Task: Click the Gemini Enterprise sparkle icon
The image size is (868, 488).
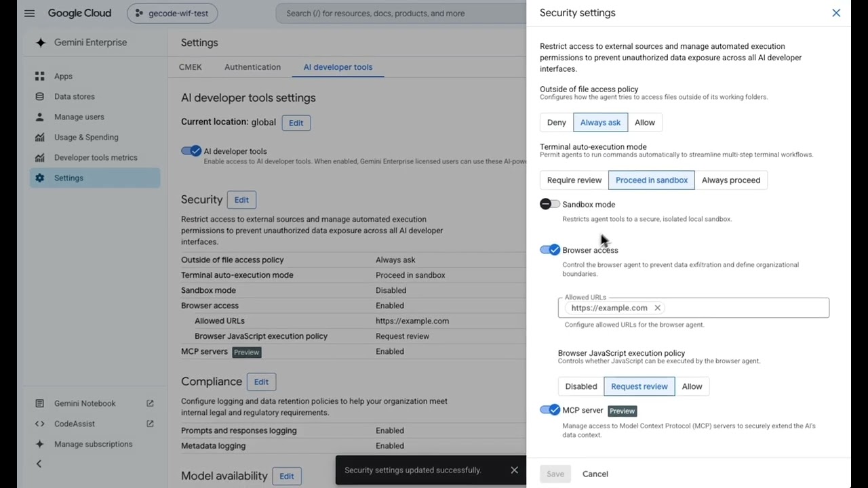Action: pos(41,43)
